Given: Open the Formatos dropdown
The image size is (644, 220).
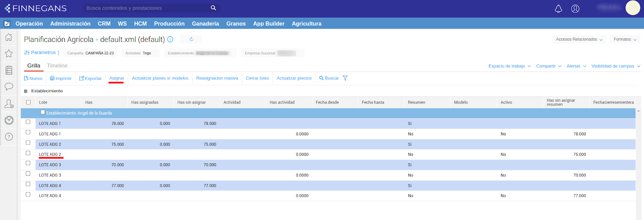Looking at the screenshot, I should click(x=625, y=39).
